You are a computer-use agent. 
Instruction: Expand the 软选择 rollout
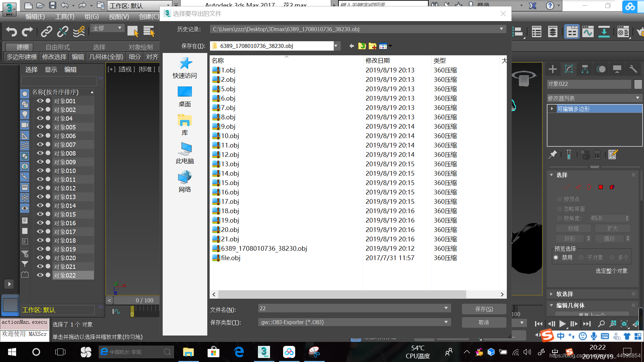[565, 294]
